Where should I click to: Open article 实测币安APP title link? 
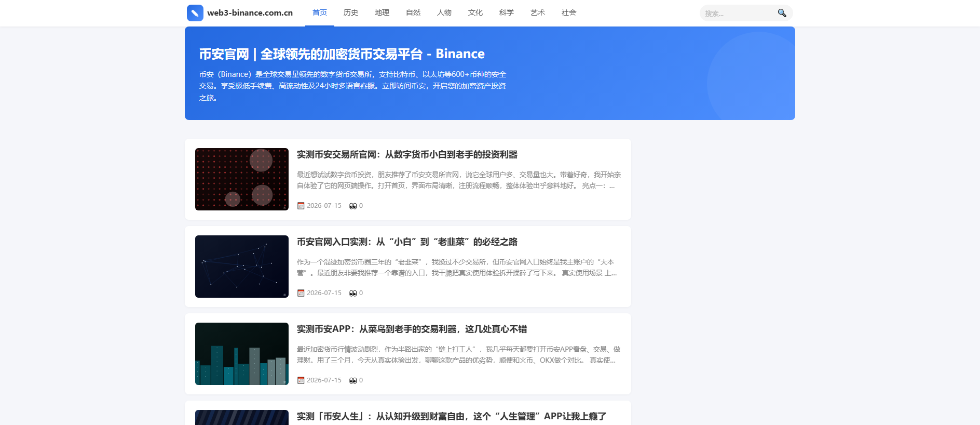coord(412,329)
